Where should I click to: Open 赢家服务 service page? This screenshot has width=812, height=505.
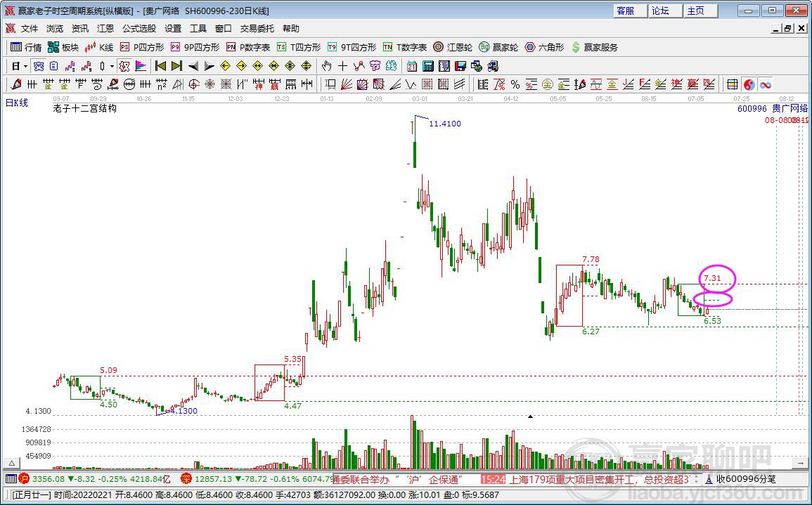(x=594, y=48)
